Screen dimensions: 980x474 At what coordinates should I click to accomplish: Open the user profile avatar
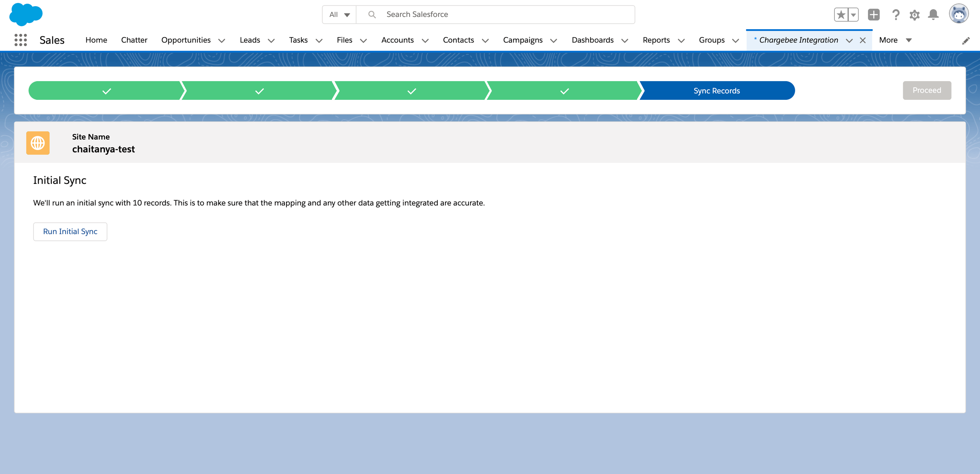tap(958, 14)
